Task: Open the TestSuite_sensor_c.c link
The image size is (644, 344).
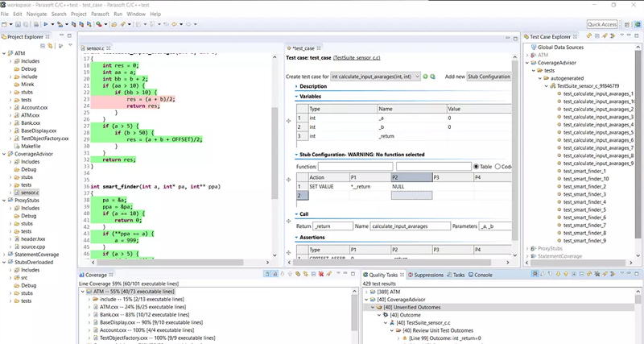Action: point(357,58)
